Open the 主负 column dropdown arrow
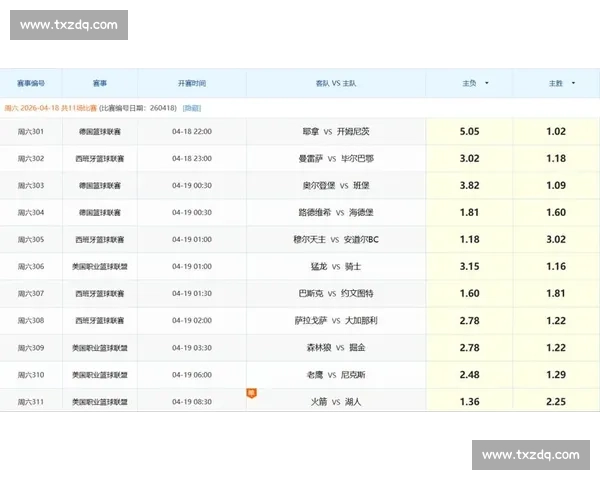Viewport: 600px width, 480px height. point(487,83)
